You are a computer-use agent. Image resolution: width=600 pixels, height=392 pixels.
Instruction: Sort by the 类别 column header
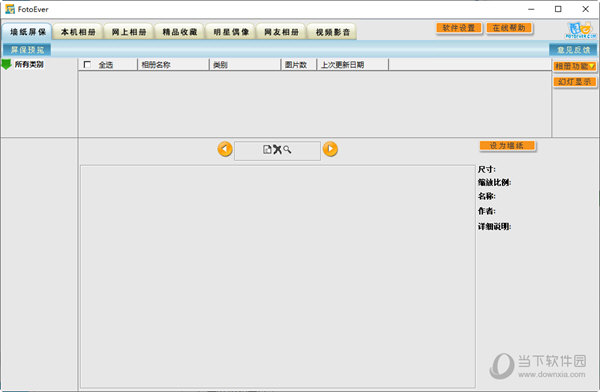point(245,65)
